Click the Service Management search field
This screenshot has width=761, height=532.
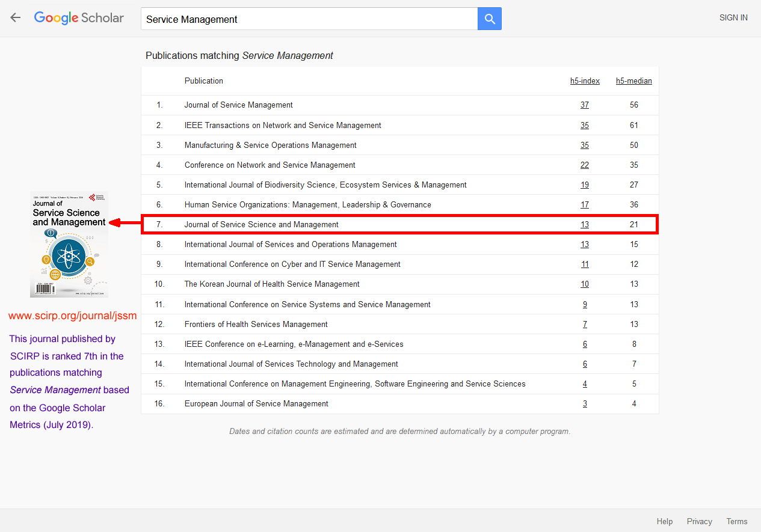(x=309, y=19)
